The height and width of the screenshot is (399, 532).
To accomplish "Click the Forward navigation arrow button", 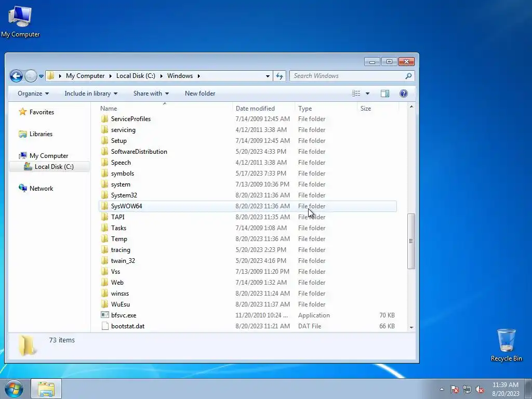I will coord(31,76).
